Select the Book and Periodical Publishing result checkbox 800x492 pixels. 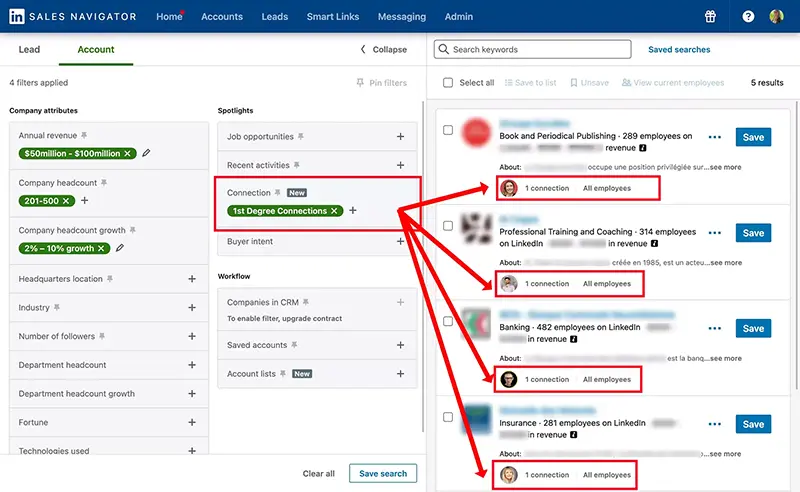(448, 130)
